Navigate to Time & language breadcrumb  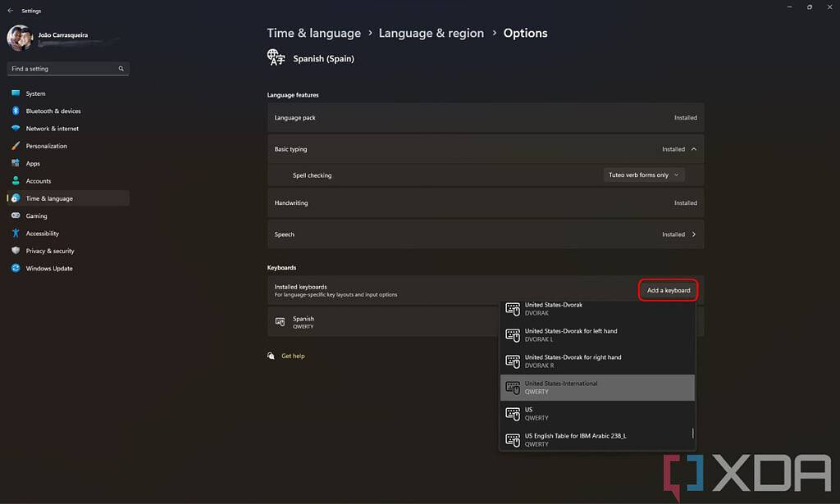(314, 33)
